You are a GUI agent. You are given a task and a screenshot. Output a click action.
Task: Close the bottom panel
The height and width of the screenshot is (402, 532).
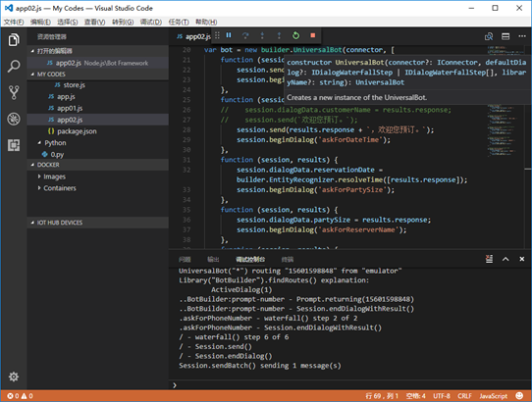pyautogui.click(x=522, y=259)
